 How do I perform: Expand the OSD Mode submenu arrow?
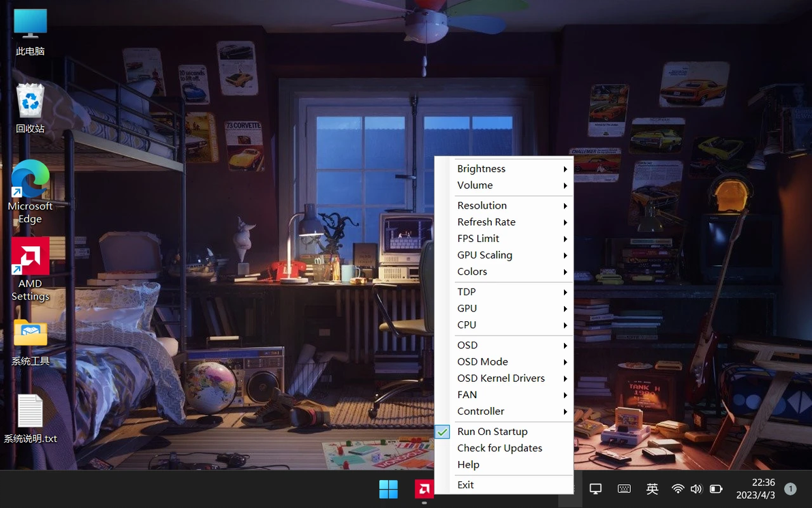(x=565, y=362)
